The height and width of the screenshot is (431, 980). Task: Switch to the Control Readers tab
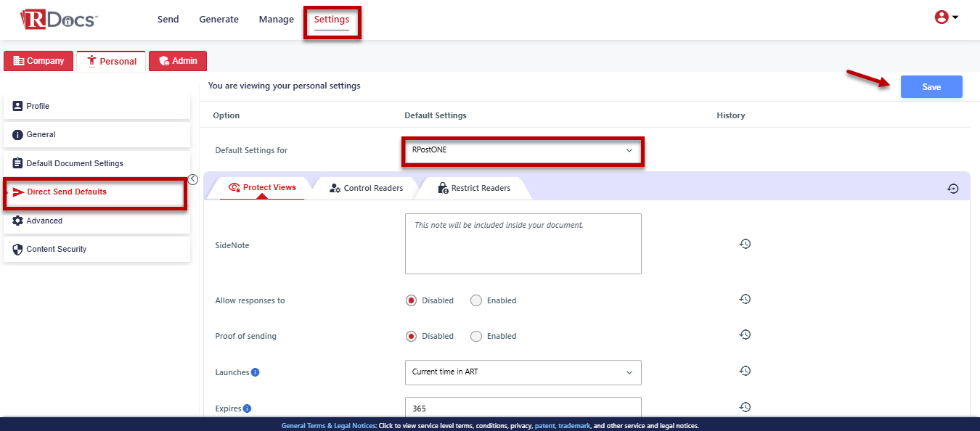(x=367, y=188)
